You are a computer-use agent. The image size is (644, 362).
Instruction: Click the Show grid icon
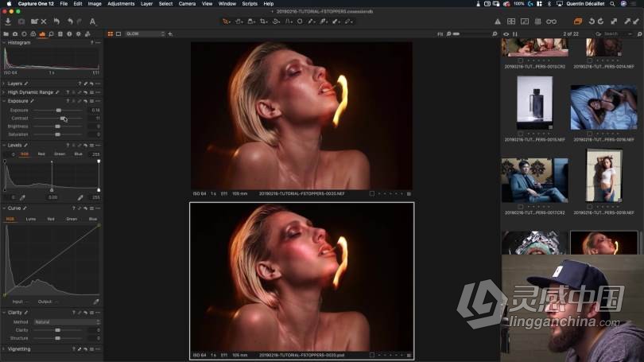point(537,21)
